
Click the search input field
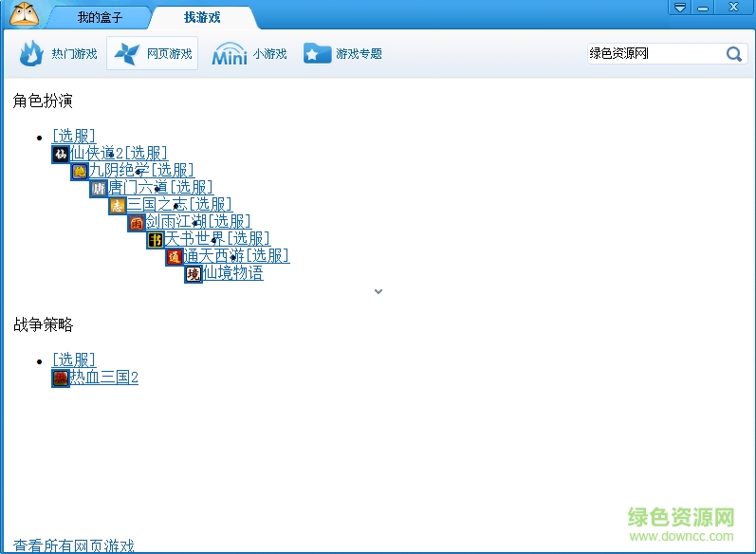pos(653,54)
